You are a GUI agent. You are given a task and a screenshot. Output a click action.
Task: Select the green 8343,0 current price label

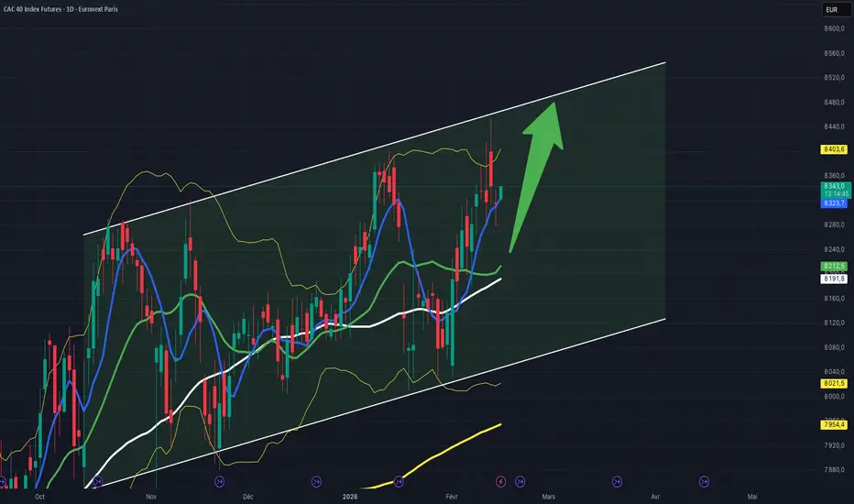pos(835,186)
